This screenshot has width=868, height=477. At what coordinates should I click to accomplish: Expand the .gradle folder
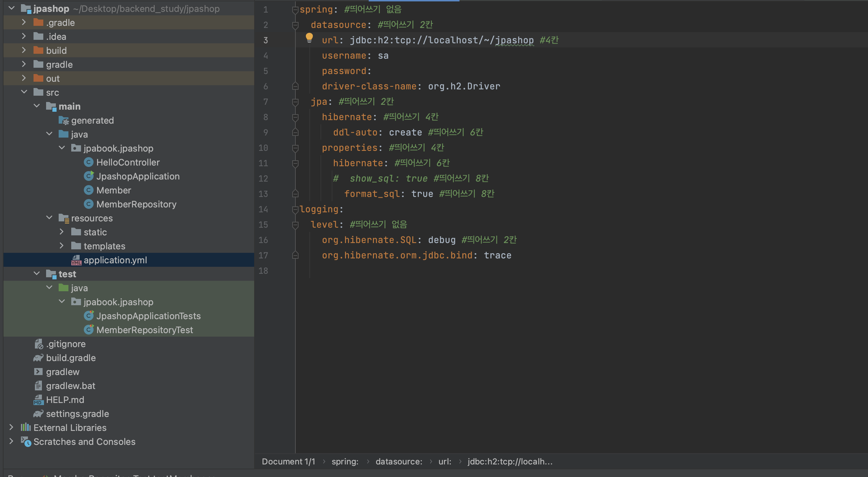(x=24, y=22)
